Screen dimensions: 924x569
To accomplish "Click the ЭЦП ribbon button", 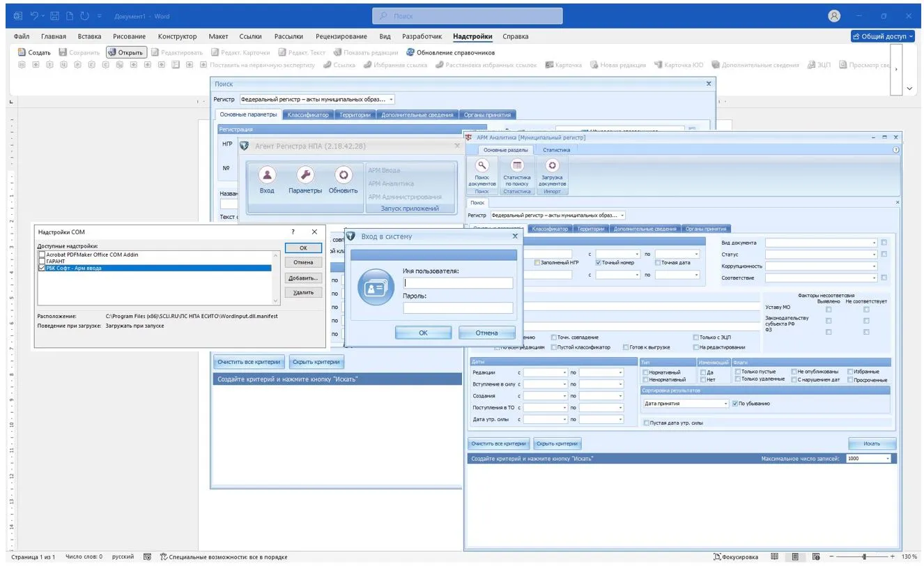I will pyautogui.click(x=819, y=65).
